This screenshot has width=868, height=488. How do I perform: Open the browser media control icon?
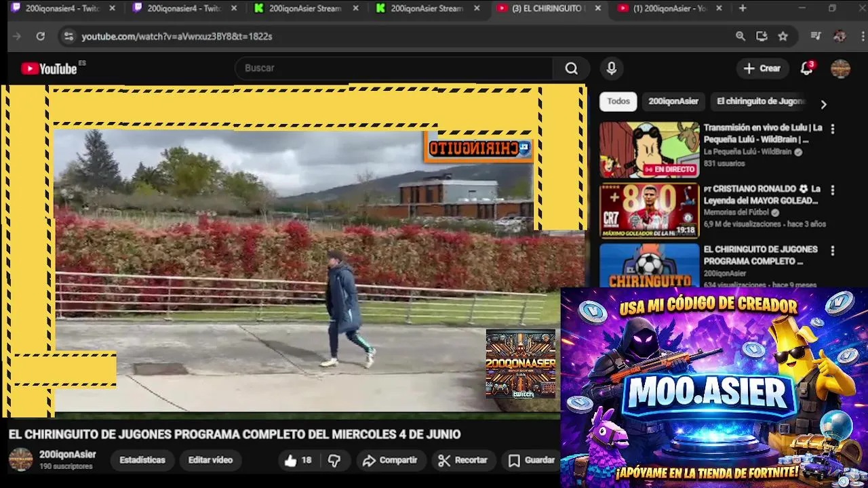click(x=816, y=37)
